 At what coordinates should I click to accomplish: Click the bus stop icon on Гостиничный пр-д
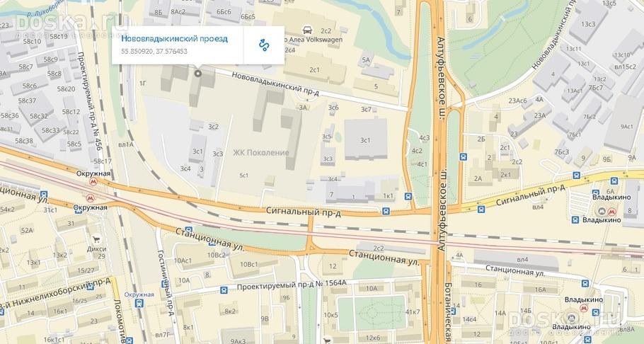[165, 284]
